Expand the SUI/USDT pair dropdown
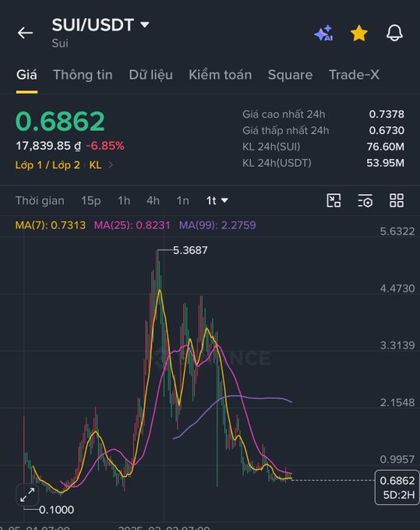The height and width of the screenshot is (530, 420). (x=145, y=25)
